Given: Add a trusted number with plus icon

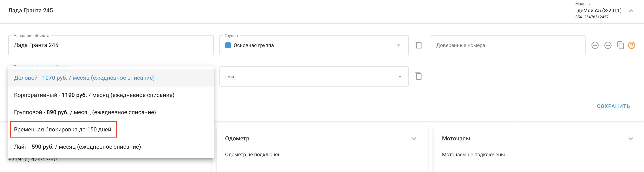Looking at the screenshot, I should coord(608,45).
